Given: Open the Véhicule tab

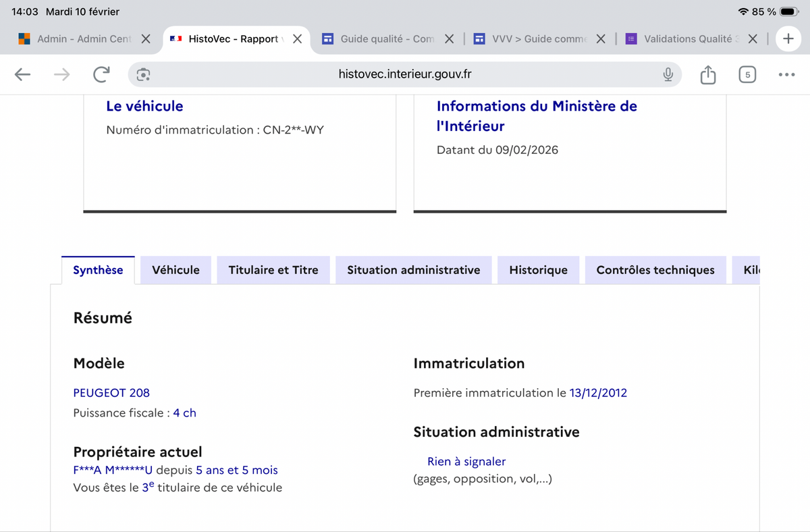Looking at the screenshot, I should click(x=175, y=270).
